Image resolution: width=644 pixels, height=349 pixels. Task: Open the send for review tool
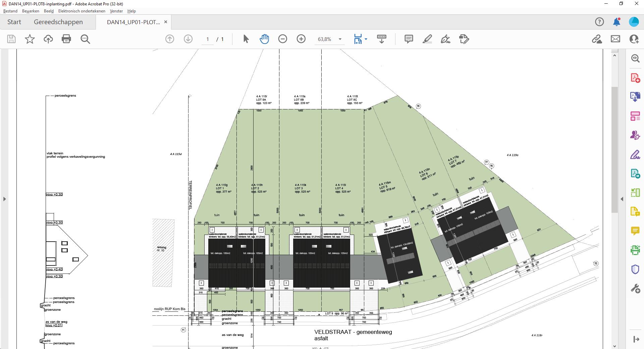635,173
